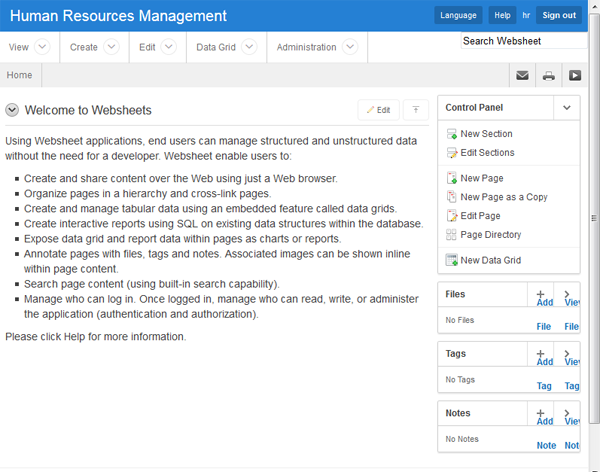
Task: Click the move section up arrow button
Action: pyautogui.click(x=415, y=110)
